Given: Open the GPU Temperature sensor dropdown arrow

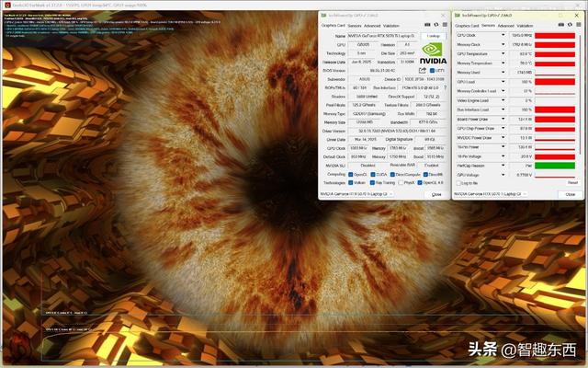Looking at the screenshot, I should point(503,53).
